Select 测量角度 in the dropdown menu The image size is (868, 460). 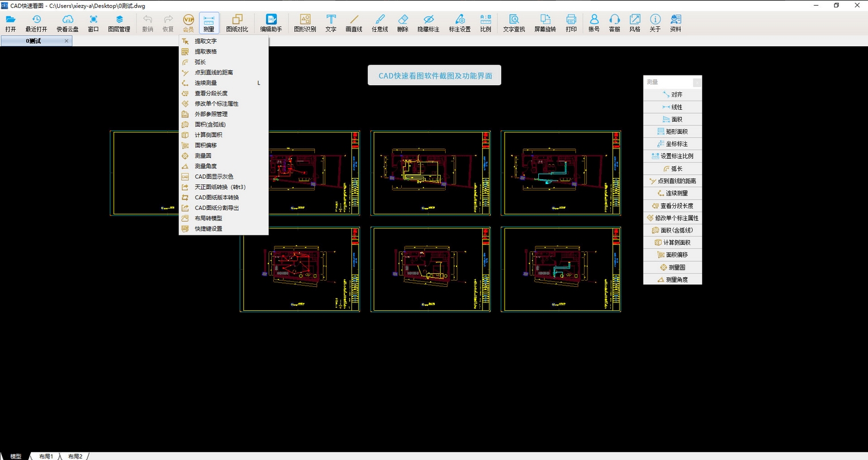click(x=223, y=166)
